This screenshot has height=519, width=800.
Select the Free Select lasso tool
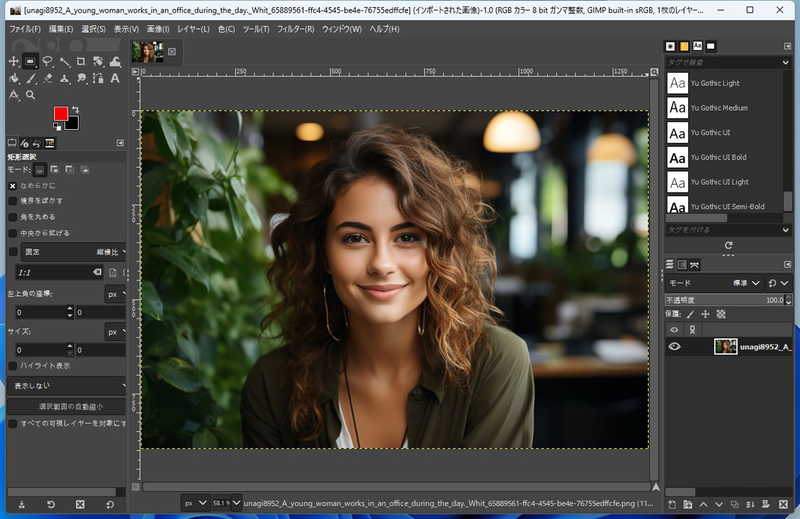(47, 62)
